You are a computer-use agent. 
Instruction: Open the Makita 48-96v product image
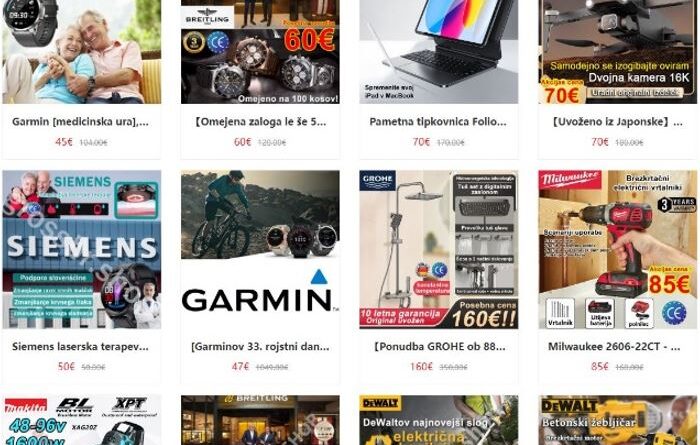click(82, 420)
